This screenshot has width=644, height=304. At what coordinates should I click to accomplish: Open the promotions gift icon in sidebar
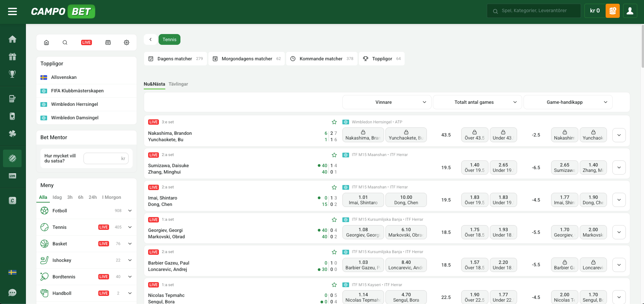[x=12, y=57]
